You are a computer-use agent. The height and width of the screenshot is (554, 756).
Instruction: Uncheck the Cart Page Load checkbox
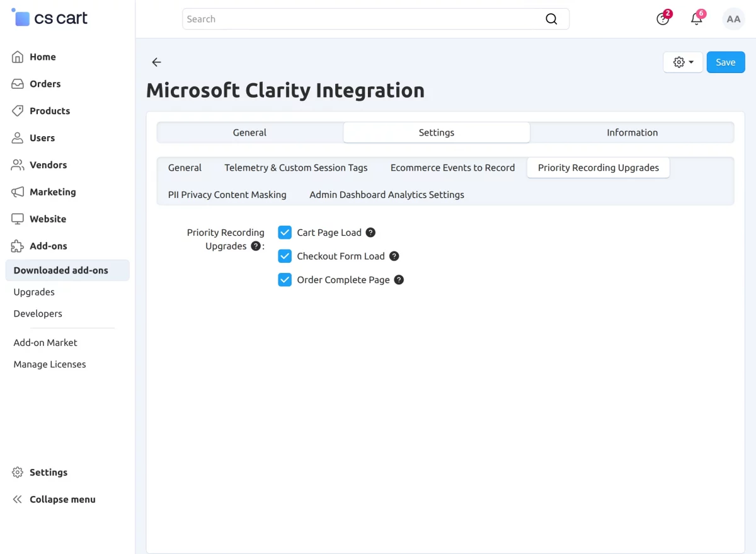click(x=285, y=233)
